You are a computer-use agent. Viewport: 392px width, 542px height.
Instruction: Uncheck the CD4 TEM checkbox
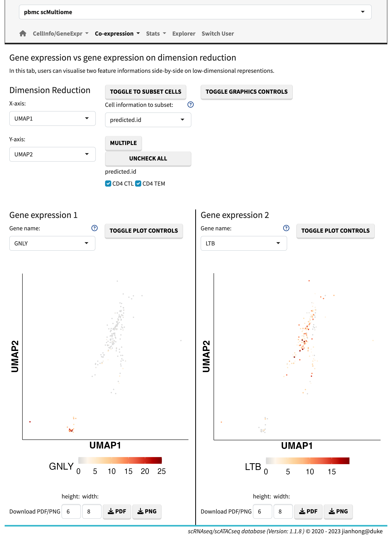coord(138,184)
